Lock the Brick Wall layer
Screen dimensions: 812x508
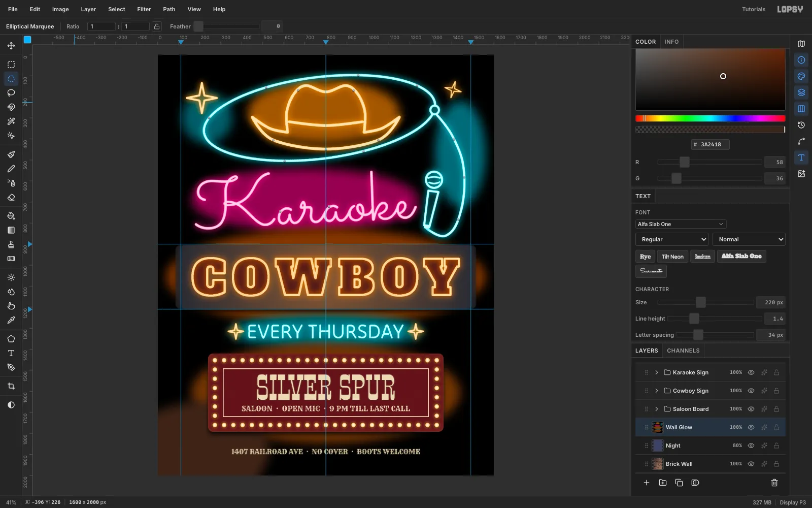(776, 464)
